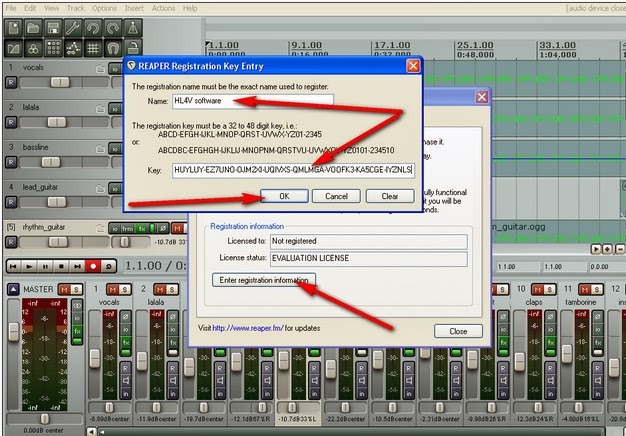Click the Redo arrow in the toolbar
This screenshot has width=626, height=436.
click(x=113, y=28)
